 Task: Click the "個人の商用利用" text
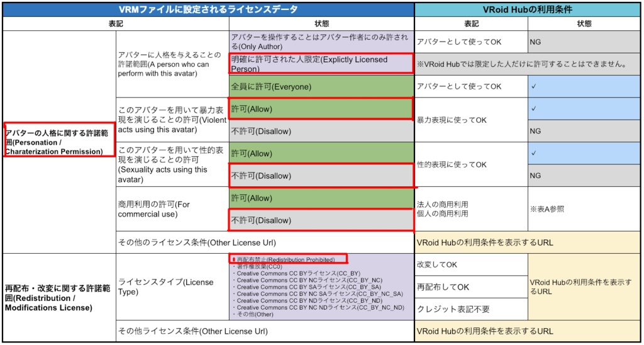click(x=441, y=213)
